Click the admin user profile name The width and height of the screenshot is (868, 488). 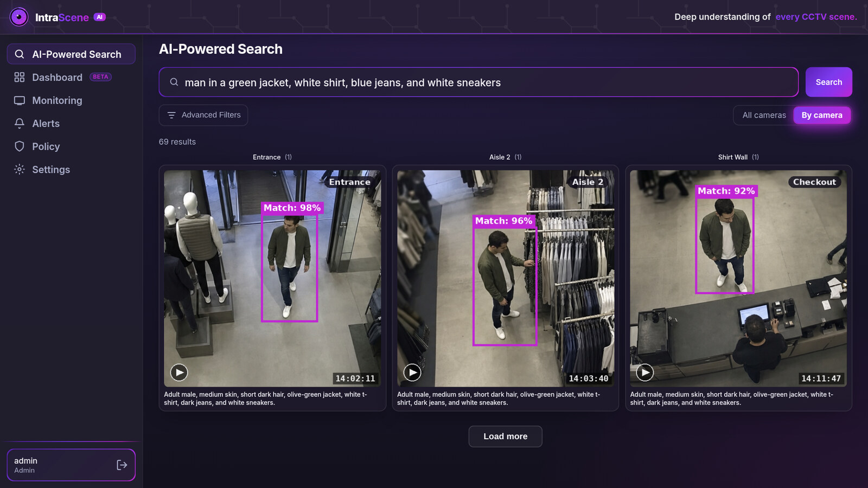pyautogui.click(x=26, y=461)
